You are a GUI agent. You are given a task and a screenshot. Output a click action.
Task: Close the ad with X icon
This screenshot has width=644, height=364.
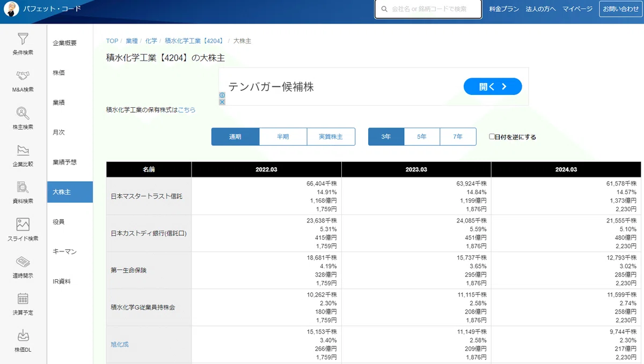(222, 102)
